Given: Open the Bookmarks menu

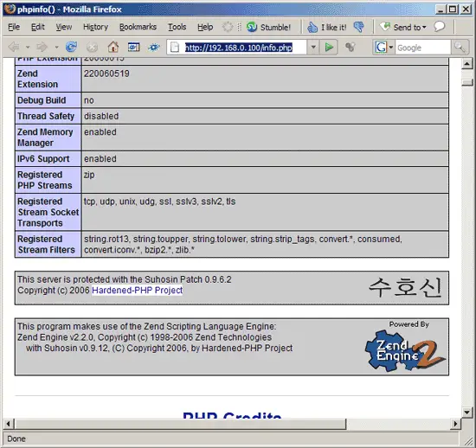Looking at the screenshot, I should (x=138, y=27).
